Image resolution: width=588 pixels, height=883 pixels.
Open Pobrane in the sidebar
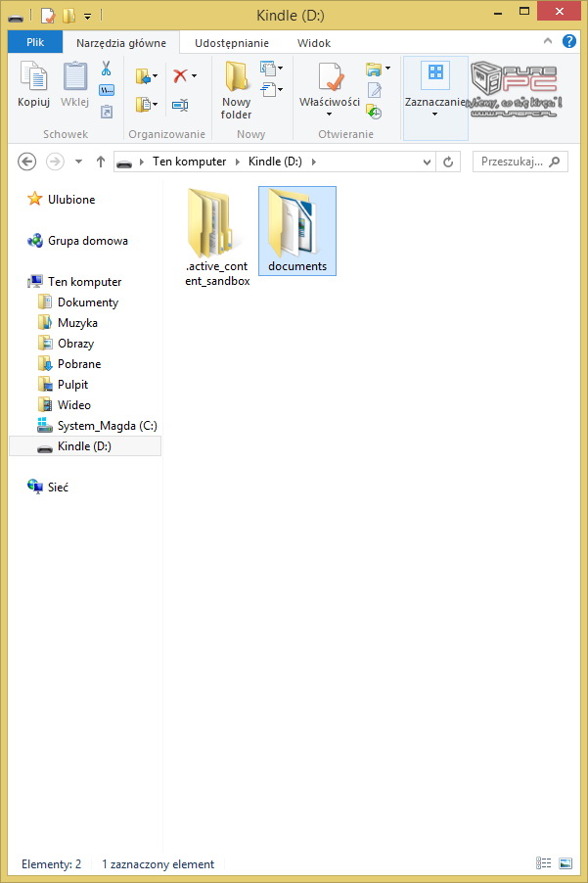pyautogui.click(x=69, y=364)
